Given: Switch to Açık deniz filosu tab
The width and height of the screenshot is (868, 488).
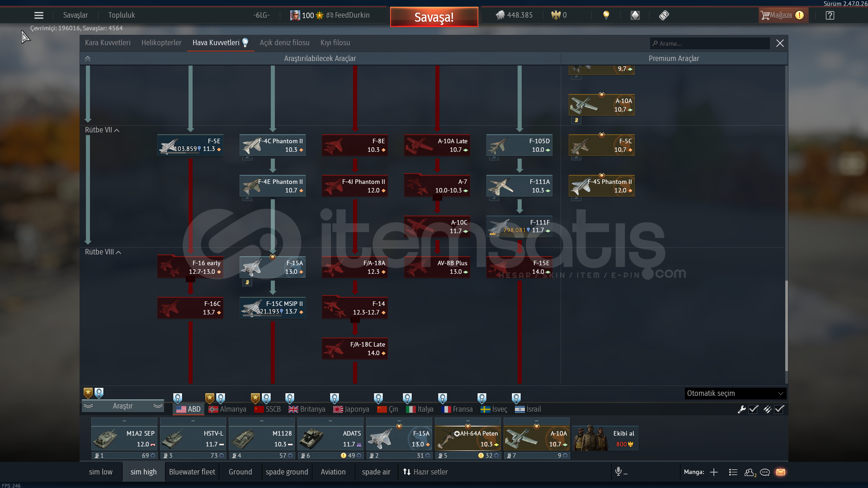Looking at the screenshot, I should point(284,43).
